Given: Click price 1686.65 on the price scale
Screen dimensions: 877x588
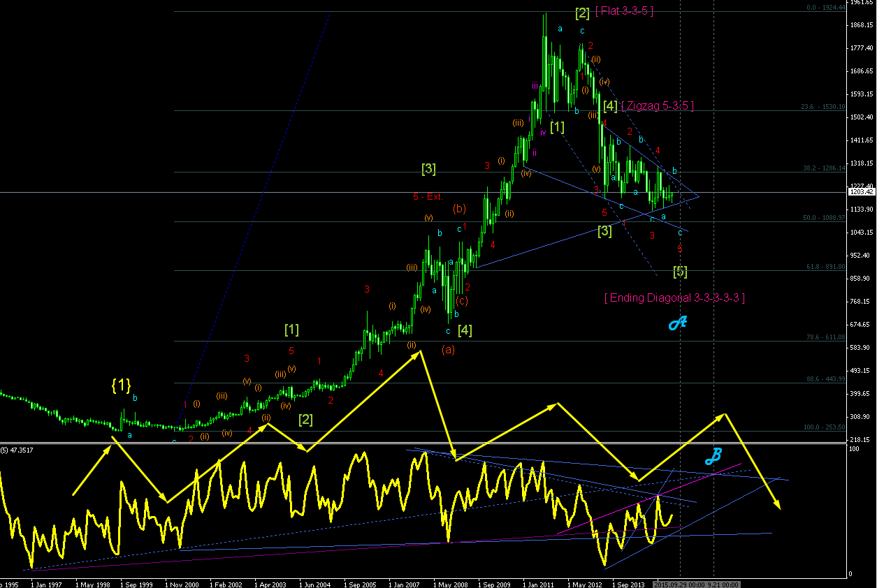Looking at the screenshot, I should tap(861, 71).
